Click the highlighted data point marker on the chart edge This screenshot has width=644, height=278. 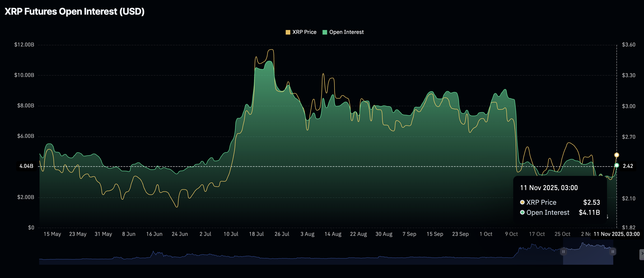616,155
